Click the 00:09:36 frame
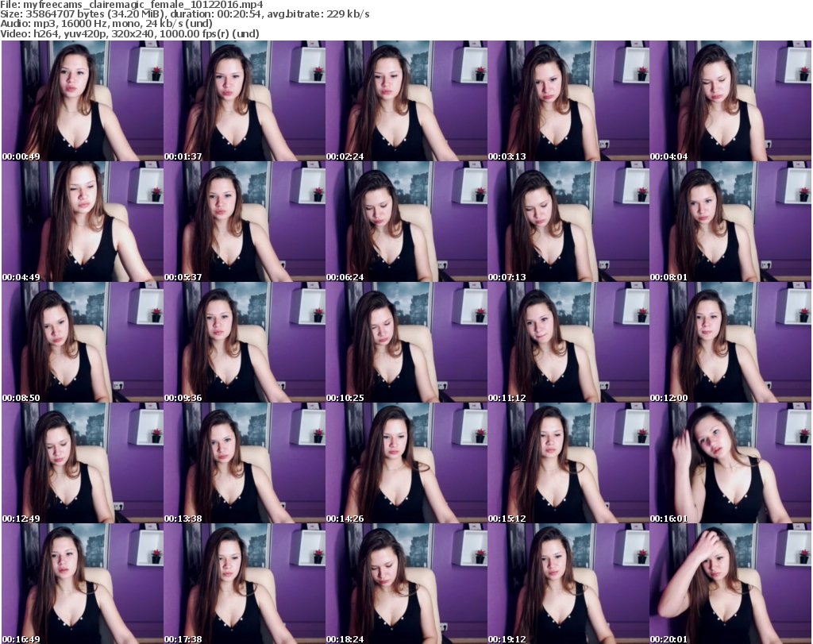This screenshot has width=813, height=644. 244,342
